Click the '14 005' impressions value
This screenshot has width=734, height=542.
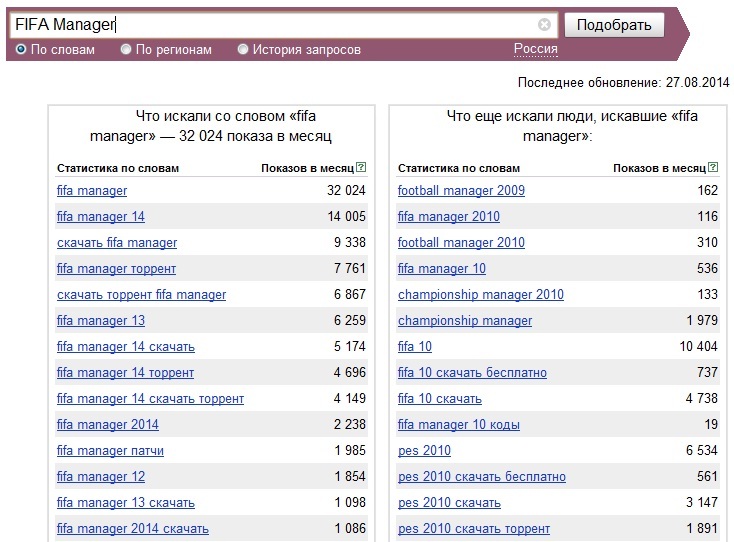pos(346,217)
